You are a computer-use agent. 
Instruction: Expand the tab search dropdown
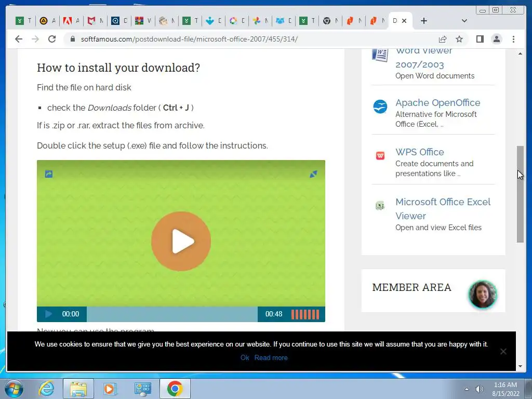[x=464, y=21]
